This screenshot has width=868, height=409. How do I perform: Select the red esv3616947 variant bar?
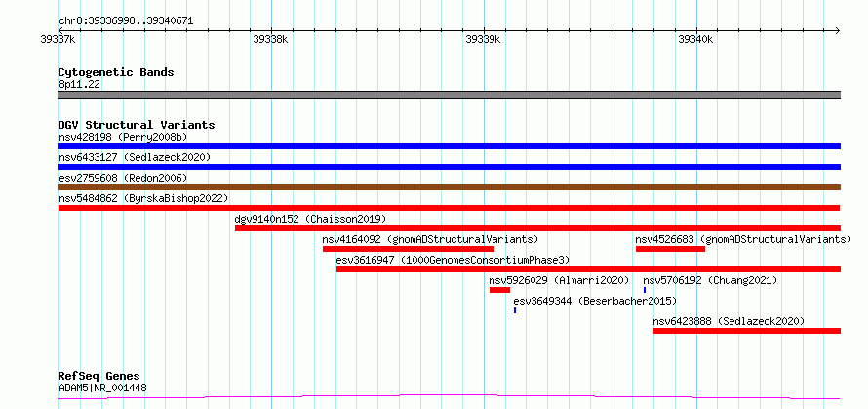click(x=588, y=269)
